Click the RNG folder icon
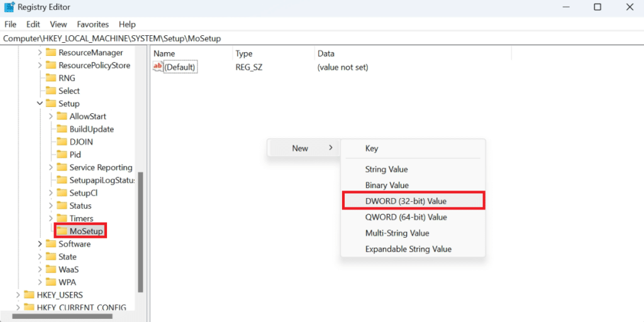 tap(51, 78)
